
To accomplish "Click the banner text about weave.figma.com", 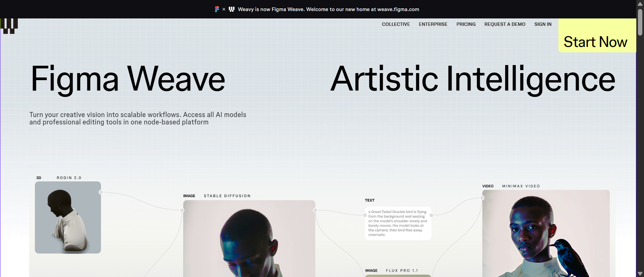I will 328,9.
